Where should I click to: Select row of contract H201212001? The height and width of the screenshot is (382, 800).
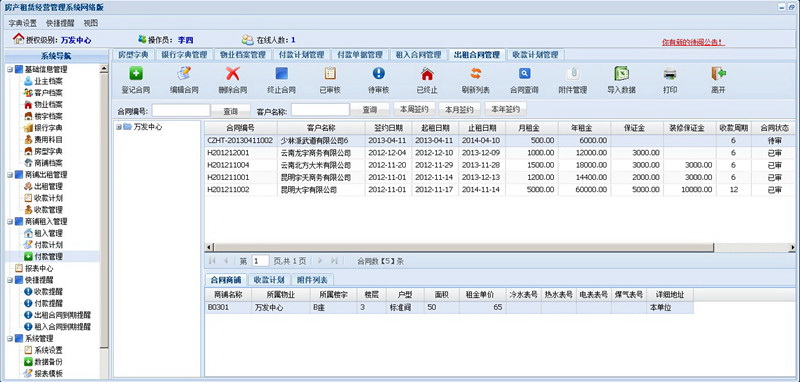pos(500,152)
